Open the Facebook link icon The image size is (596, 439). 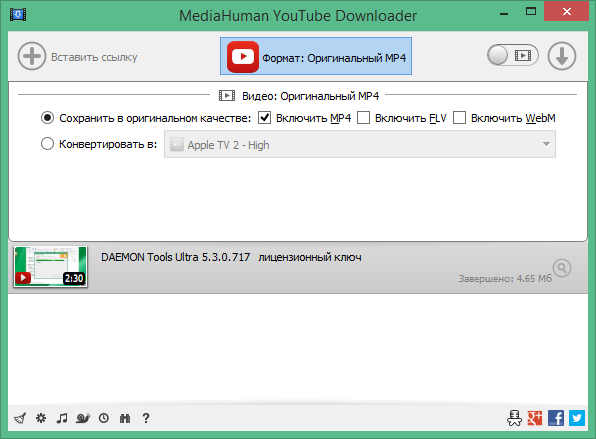coord(556,418)
